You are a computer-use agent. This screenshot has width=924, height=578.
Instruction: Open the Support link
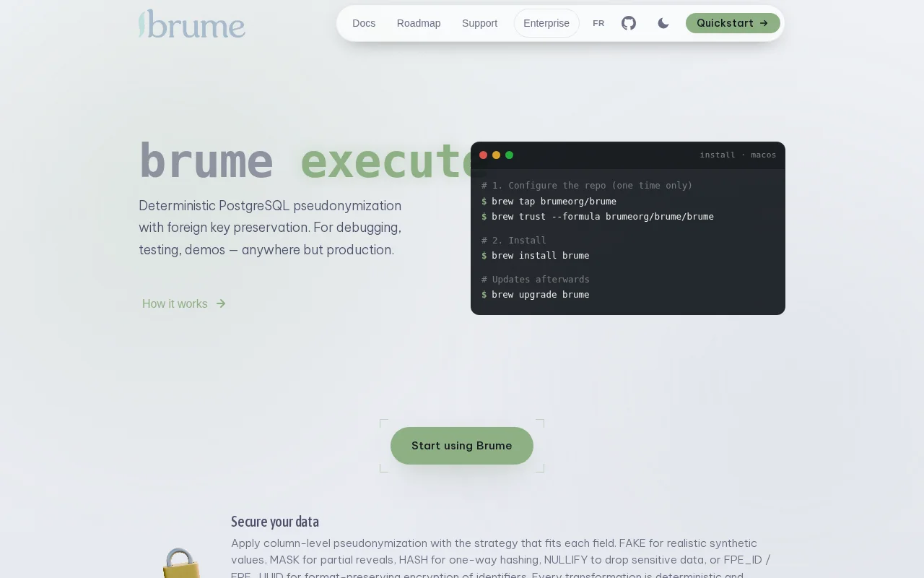[x=479, y=23]
